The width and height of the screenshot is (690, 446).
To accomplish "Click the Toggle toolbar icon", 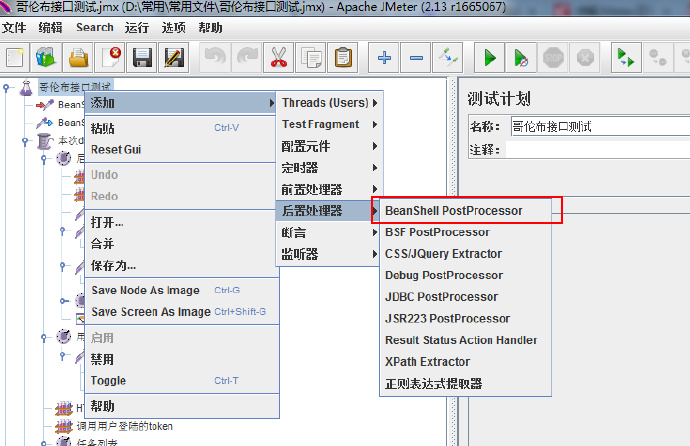I will click(x=448, y=58).
